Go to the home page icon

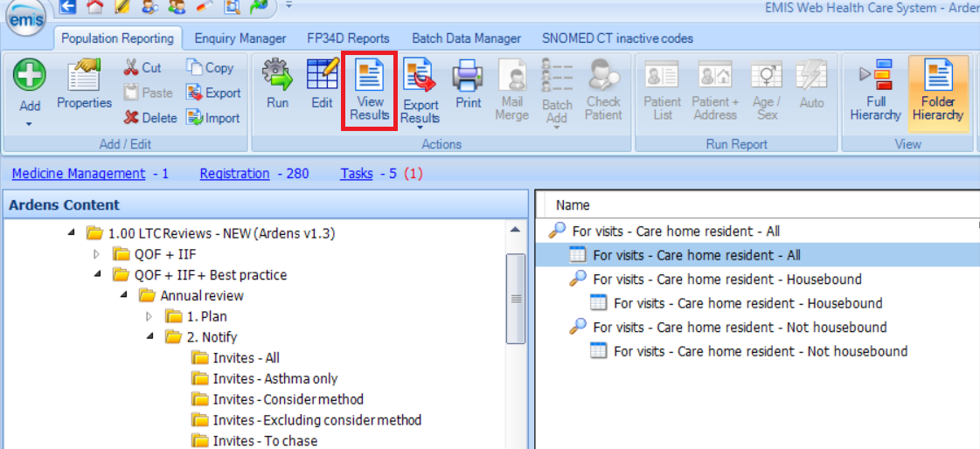tap(95, 8)
